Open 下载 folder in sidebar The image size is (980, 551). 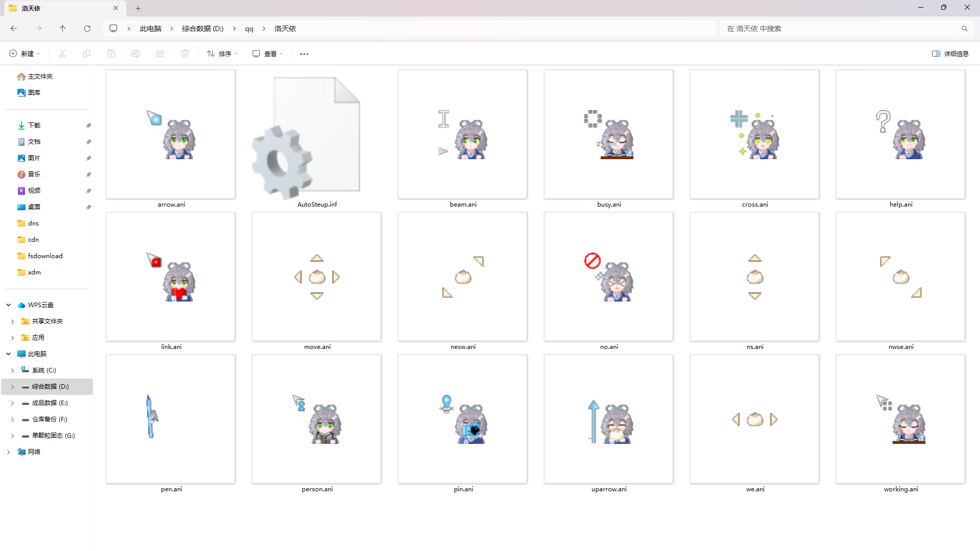point(34,126)
